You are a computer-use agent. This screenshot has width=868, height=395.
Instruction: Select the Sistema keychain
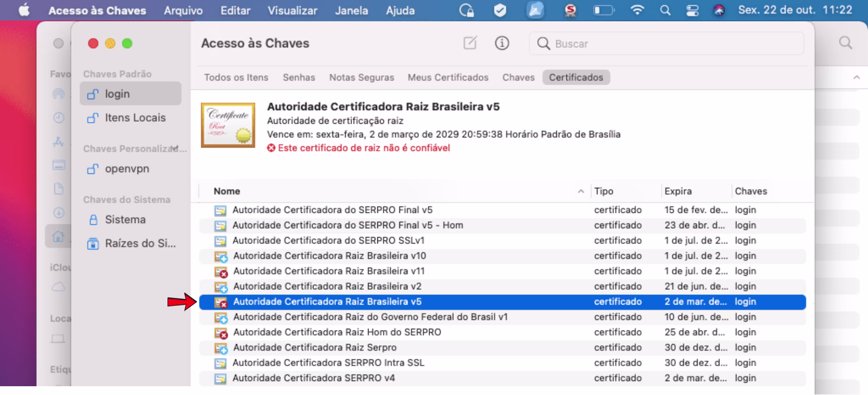pos(131,219)
